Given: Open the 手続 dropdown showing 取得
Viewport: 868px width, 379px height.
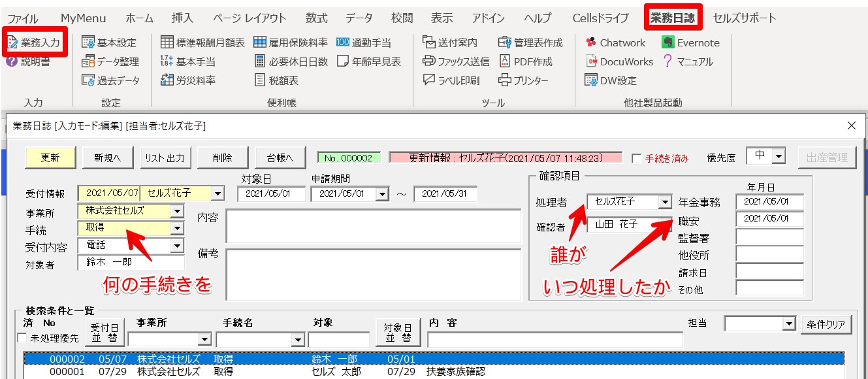Looking at the screenshot, I should tap(177, 228).
